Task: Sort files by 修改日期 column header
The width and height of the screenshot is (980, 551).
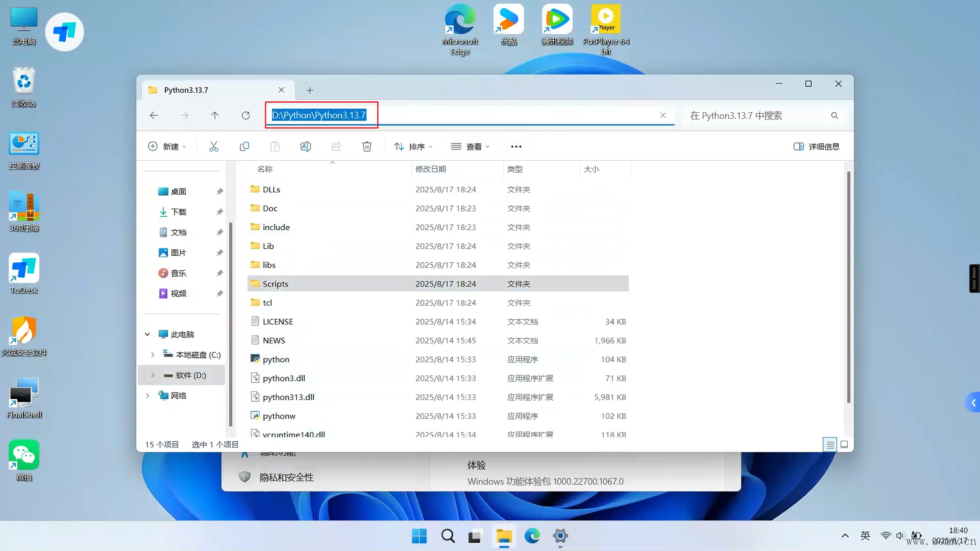Action: (x=431, y=169)
